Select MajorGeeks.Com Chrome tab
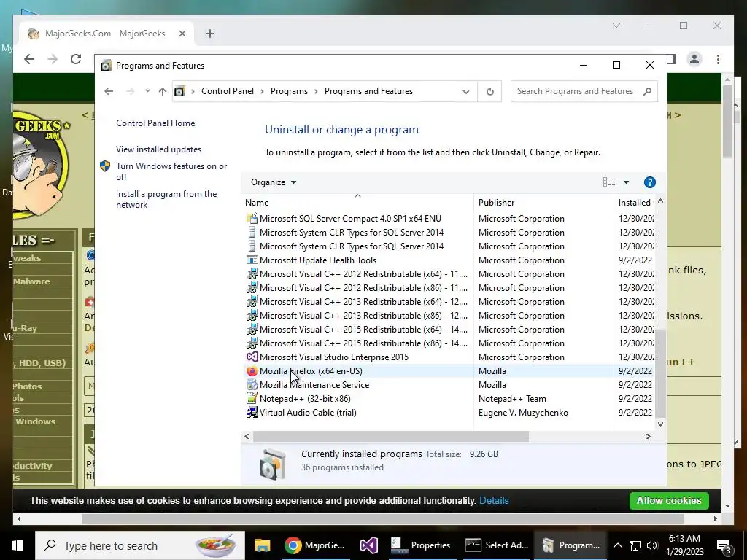The height and width of the screenshot is (560, 747). pos(105,34)
